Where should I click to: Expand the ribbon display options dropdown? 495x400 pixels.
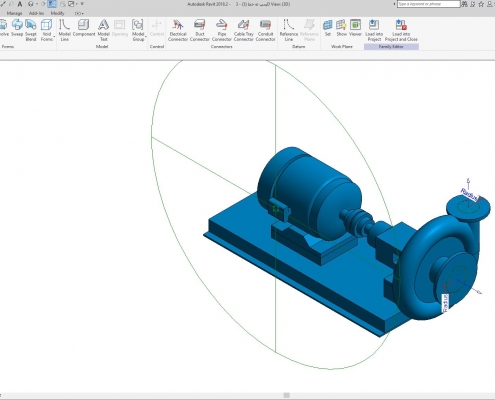[x=79, y=13]
